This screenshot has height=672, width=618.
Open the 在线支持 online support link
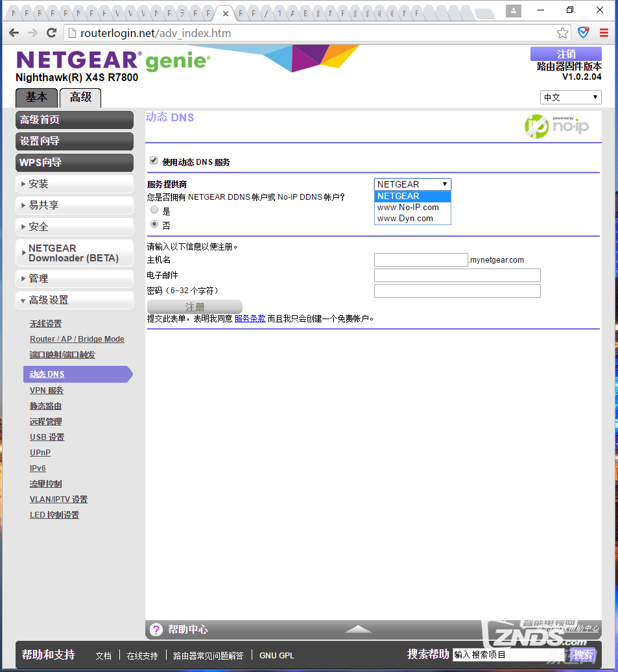click(142, 656)
